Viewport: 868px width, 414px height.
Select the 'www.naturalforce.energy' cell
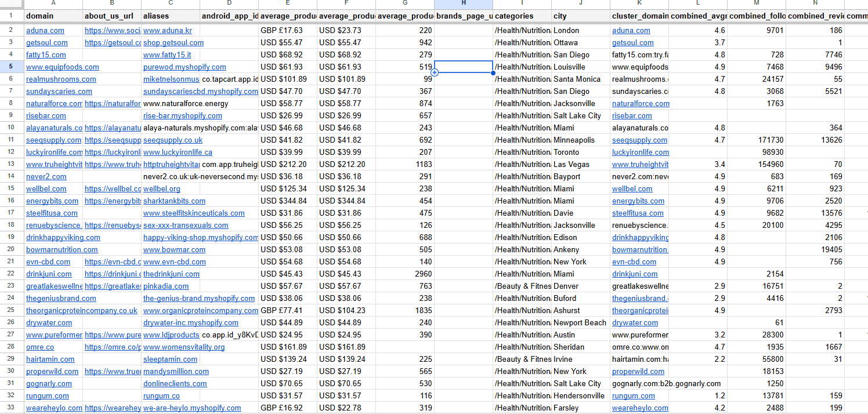[x=171, y=103]
